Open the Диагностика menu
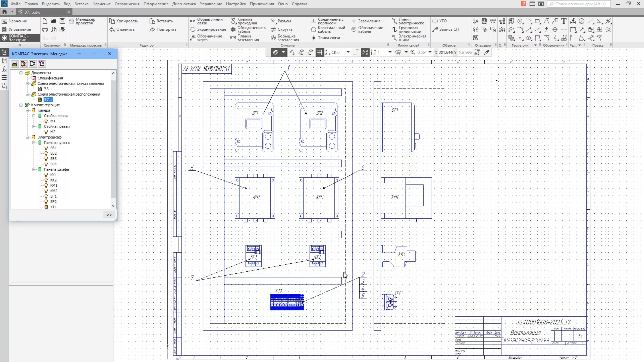The height and width of the screenshot is (362, 644). click(184, 4)
